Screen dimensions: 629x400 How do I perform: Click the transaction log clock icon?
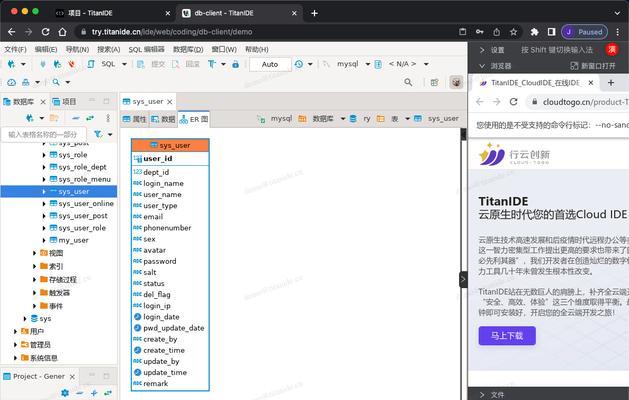pos(299,64)
